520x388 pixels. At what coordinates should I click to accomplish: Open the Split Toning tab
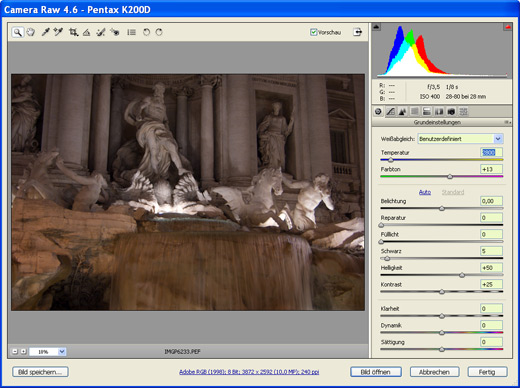tap(427, 111)
